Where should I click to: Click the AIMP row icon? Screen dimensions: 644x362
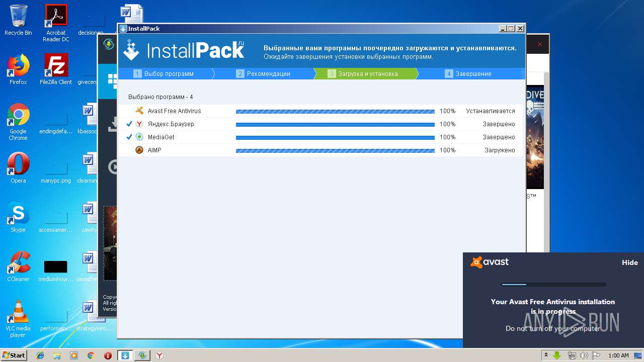pos(139,150)
